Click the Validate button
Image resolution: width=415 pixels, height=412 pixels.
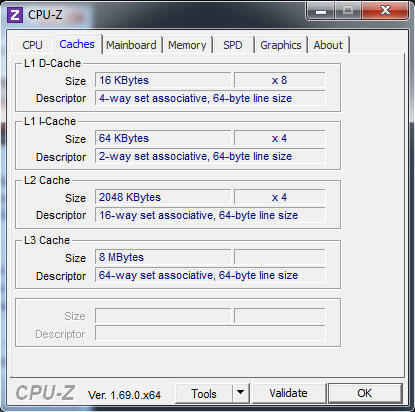click(x=289, y=393)
